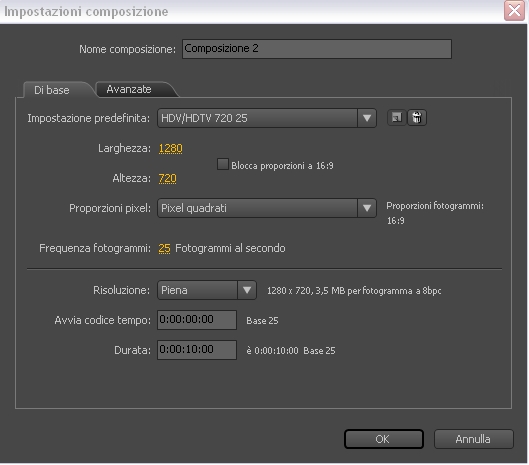Switch to the Avanzate tab
This screenshot has width=529, height=465.
[x=135, y=89]
